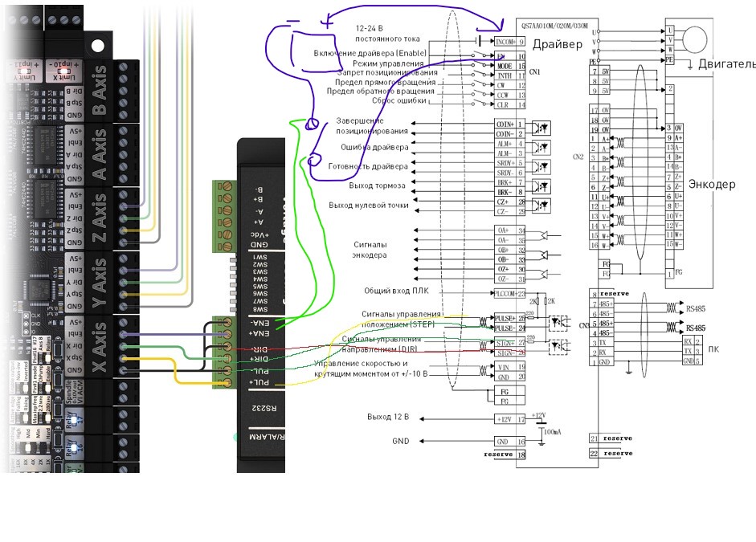Image resolution: width=756 pixels, height=542 pixels.
Task: Click the "CLR" pin box
Action: tap(509, 104)
